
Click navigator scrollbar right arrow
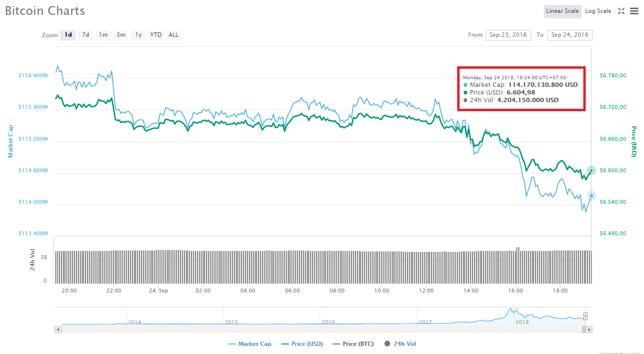pyautogui.click(x=589, y=329)
